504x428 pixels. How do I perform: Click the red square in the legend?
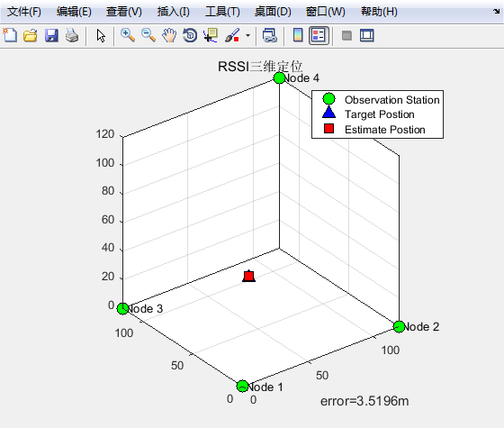point(328,128)
